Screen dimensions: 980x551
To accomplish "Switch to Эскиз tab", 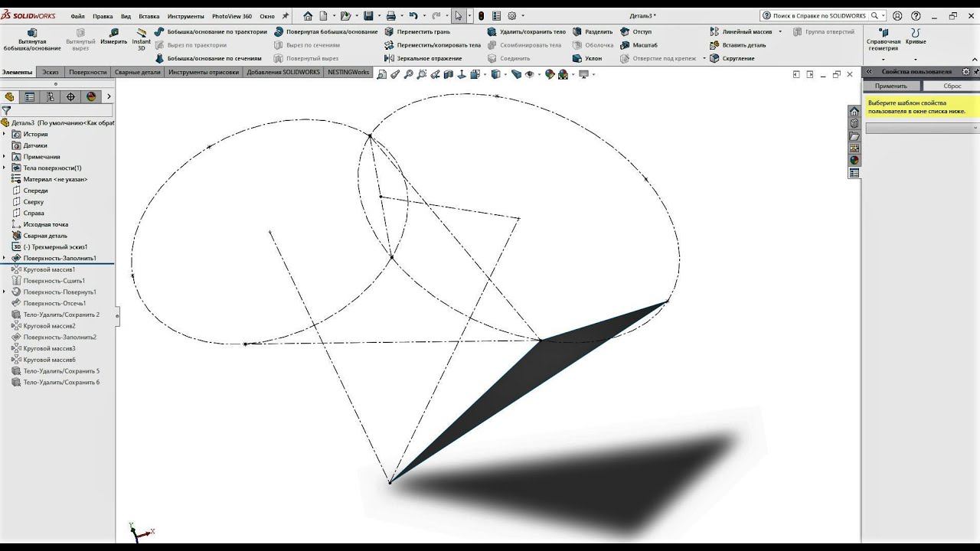I will [x=51, y=72].
